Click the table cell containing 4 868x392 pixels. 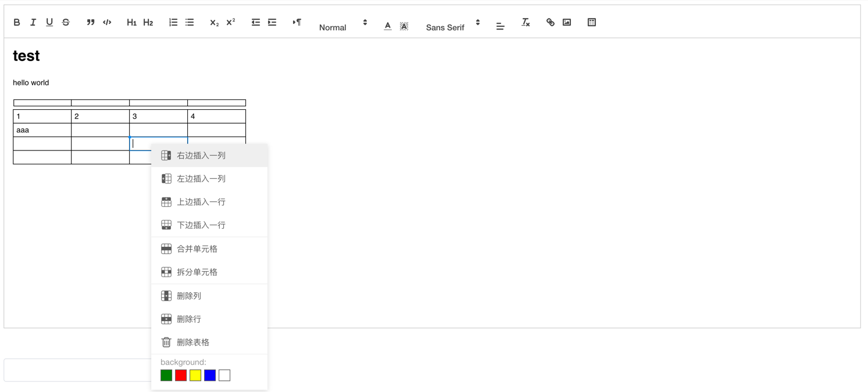217,116
